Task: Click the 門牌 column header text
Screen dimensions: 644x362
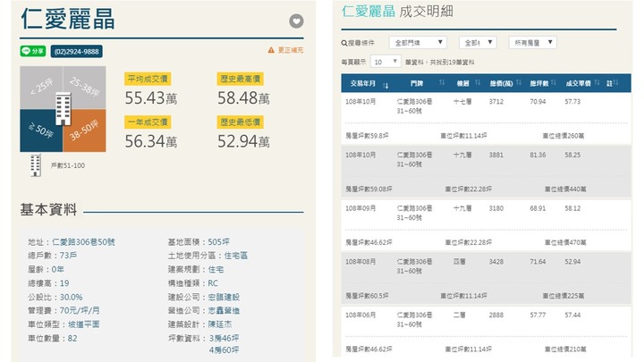Action: (417, 83)
